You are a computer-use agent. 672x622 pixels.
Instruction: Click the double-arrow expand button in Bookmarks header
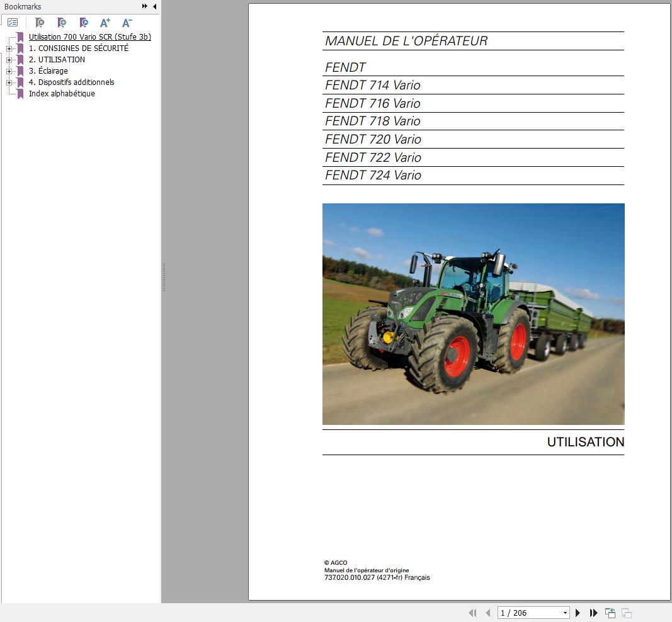pos(145,6)
